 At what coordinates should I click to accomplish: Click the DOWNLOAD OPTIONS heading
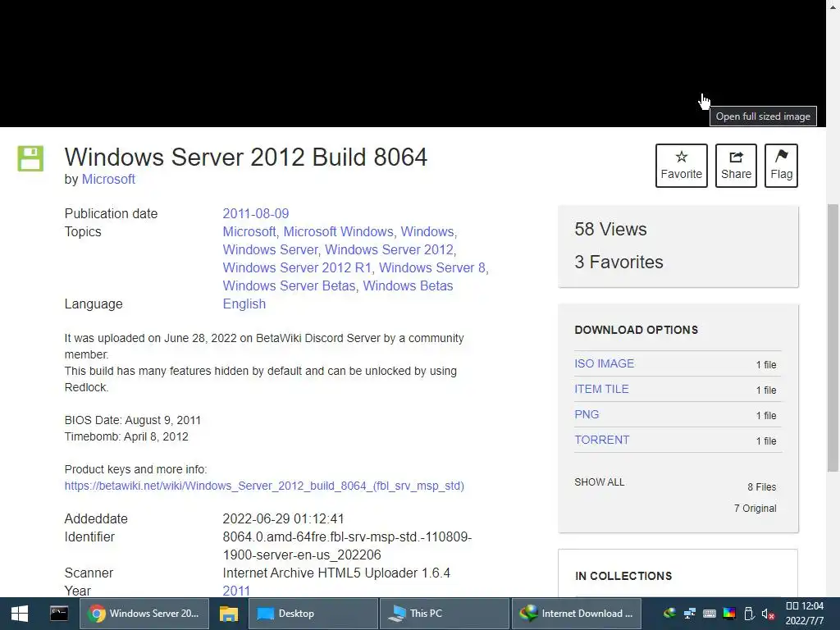pos(636,330)
